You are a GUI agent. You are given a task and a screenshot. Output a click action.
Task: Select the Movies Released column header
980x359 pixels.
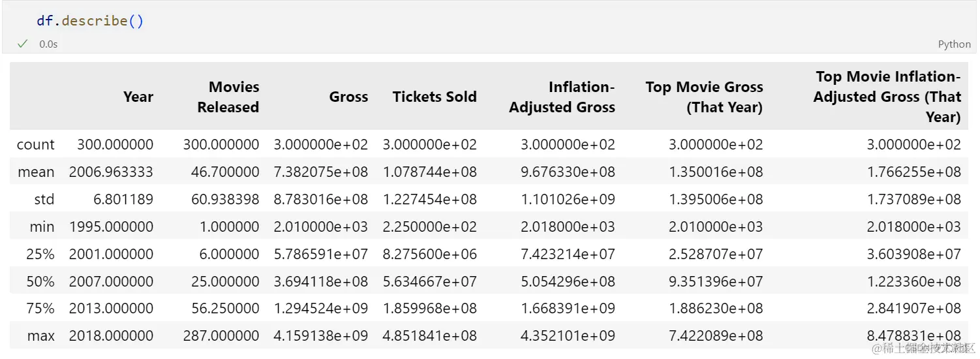228,97
